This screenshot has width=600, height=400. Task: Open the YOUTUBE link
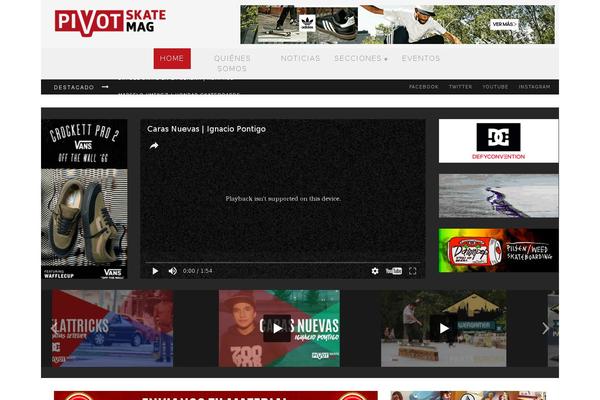coord(495,87)
